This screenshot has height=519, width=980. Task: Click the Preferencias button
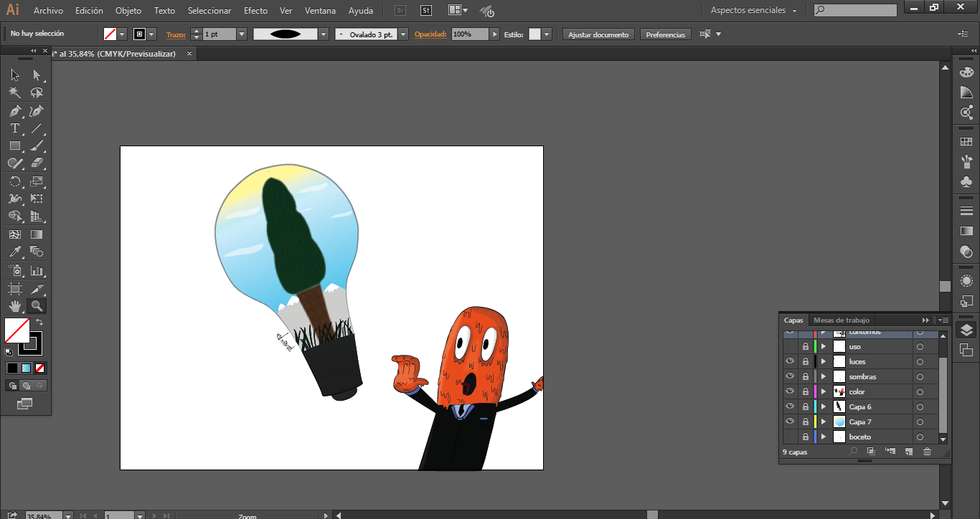click(x=665, y=34)
